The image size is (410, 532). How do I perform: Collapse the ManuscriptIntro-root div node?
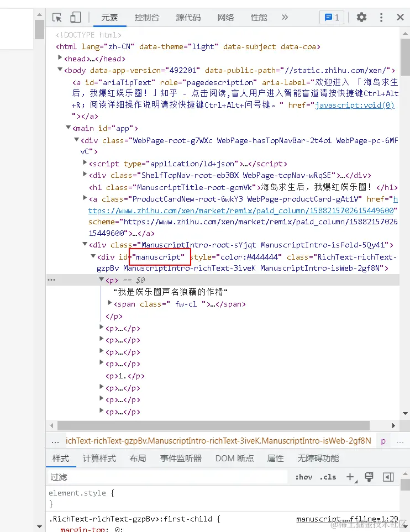(x=85, y=244)
